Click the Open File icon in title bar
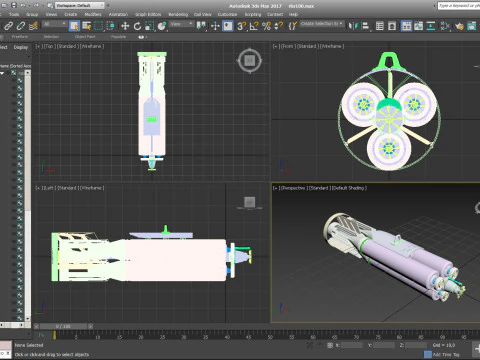This screenshot has width=480, height=360. pos(4,5)
